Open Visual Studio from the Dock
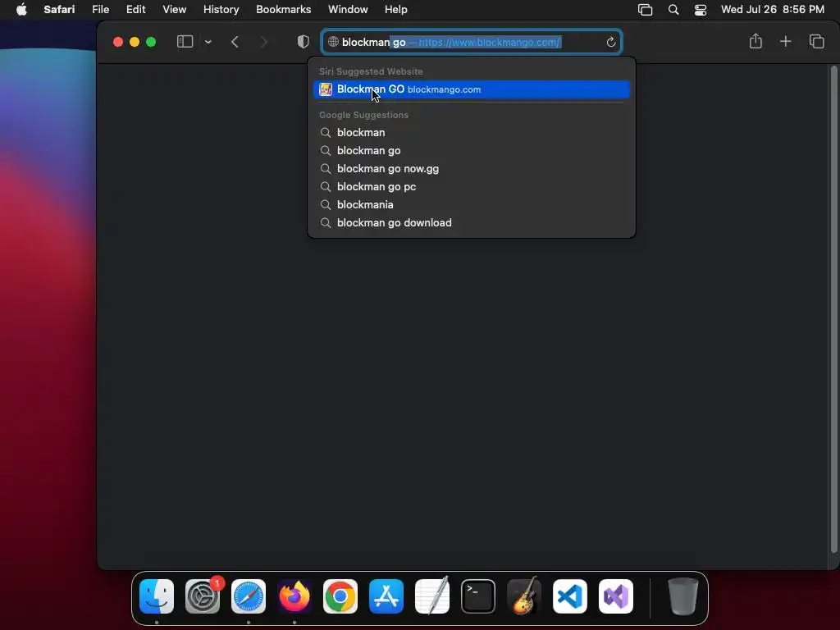 (616, 596)
